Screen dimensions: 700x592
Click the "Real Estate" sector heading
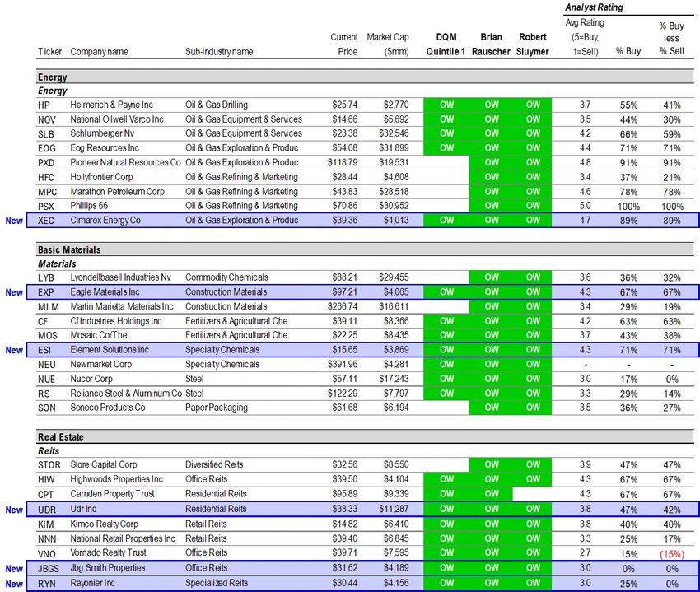click(x=61, y=437)
